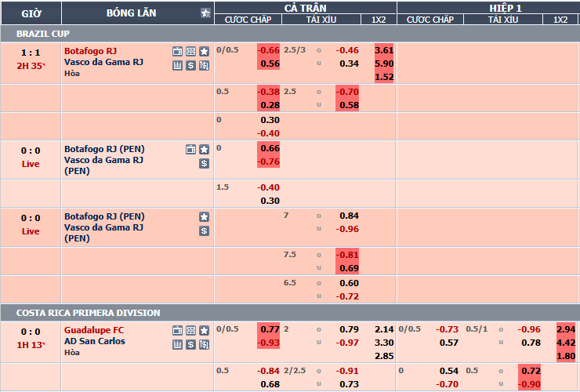Click TÀI XỈU header under HIỆP 1
Viewport: 580px width, 392px height.
[x=503, y=20]
